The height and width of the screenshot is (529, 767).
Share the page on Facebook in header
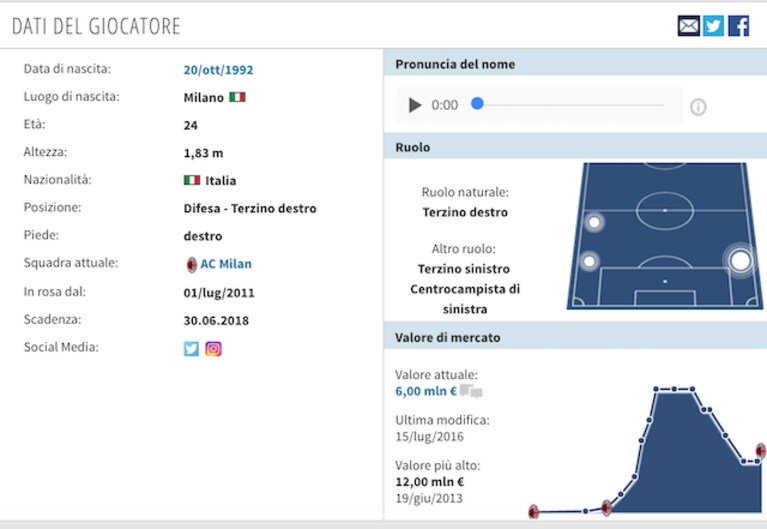739,26
